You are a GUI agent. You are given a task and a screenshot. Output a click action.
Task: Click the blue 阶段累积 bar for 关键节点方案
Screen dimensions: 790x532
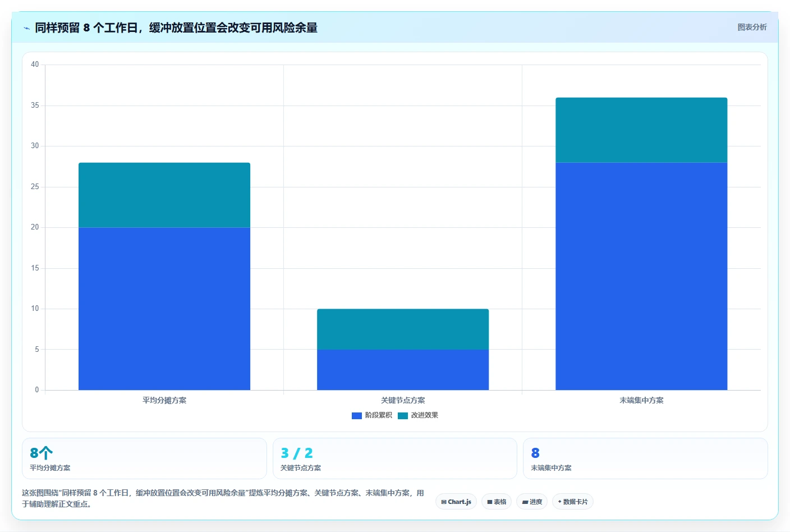[403, 370]
